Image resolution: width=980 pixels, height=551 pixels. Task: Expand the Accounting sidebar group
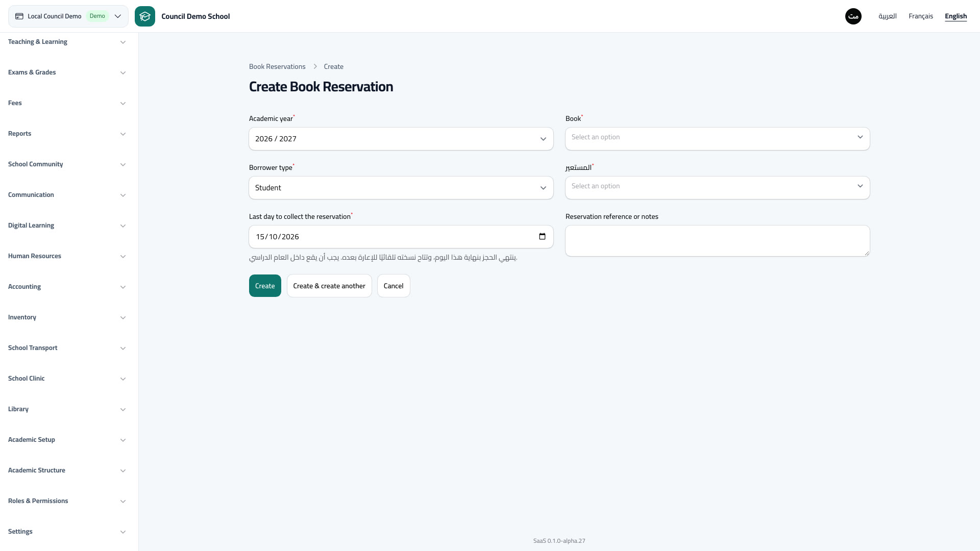click(67, 287)
